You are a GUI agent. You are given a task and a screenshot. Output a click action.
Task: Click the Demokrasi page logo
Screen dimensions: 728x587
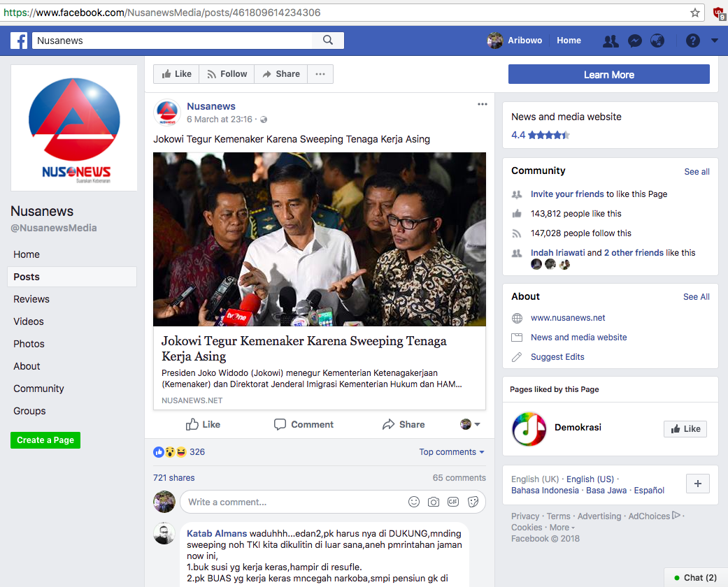(529, 429)
